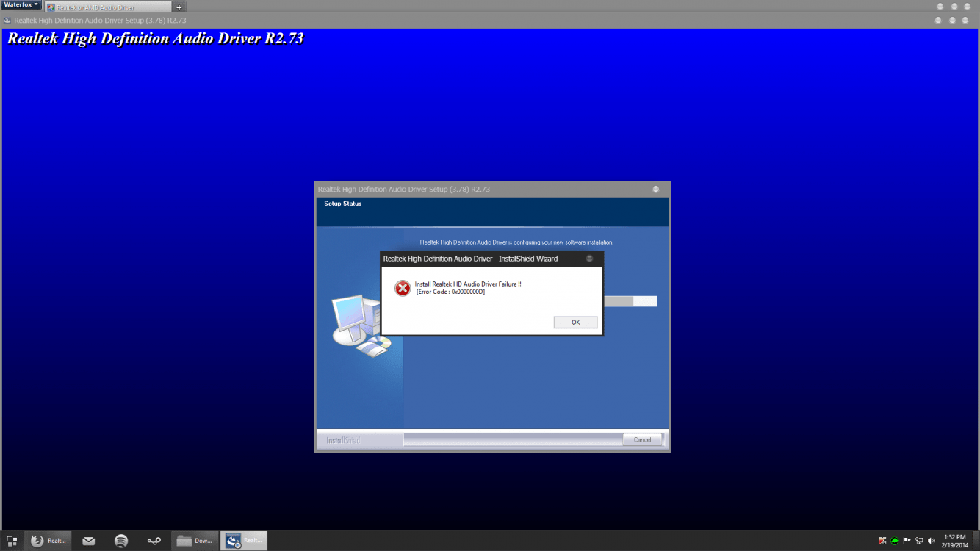Click the 'Error Code : 0x0000000D' text

click(x=450, y=292)
